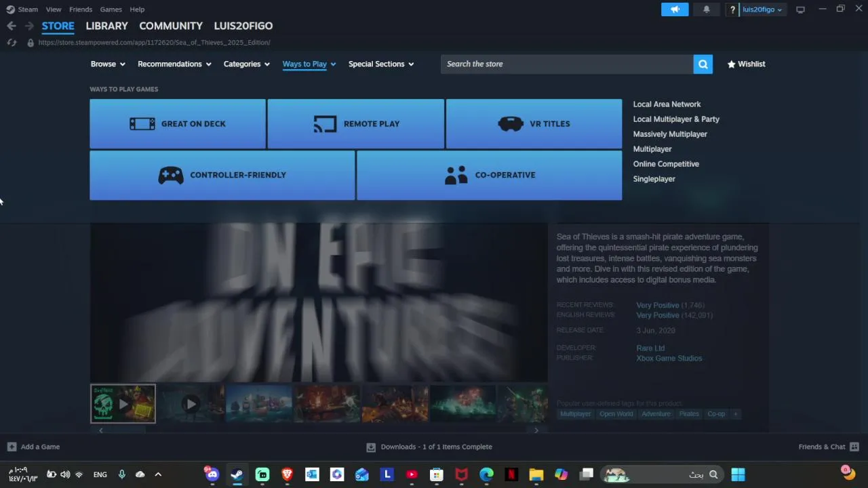Select the Multiplayer link in Ways to Play
The width and height of the screenshot is (868, 488).
pyautogui.click(x=652, y=149)
